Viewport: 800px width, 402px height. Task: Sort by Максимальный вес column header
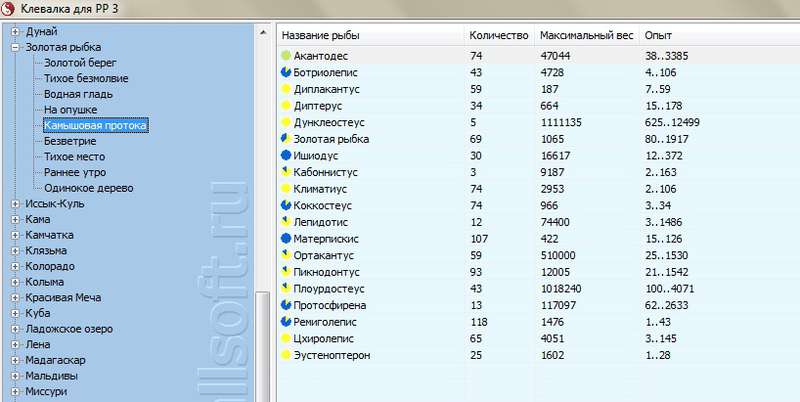[x=586, y=35]
